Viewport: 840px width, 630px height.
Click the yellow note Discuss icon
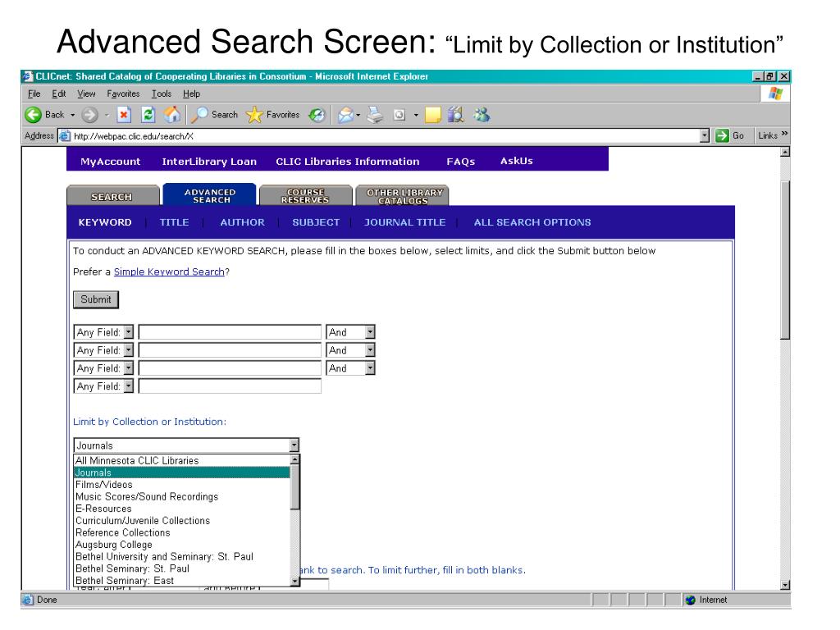tap(433, 115)
